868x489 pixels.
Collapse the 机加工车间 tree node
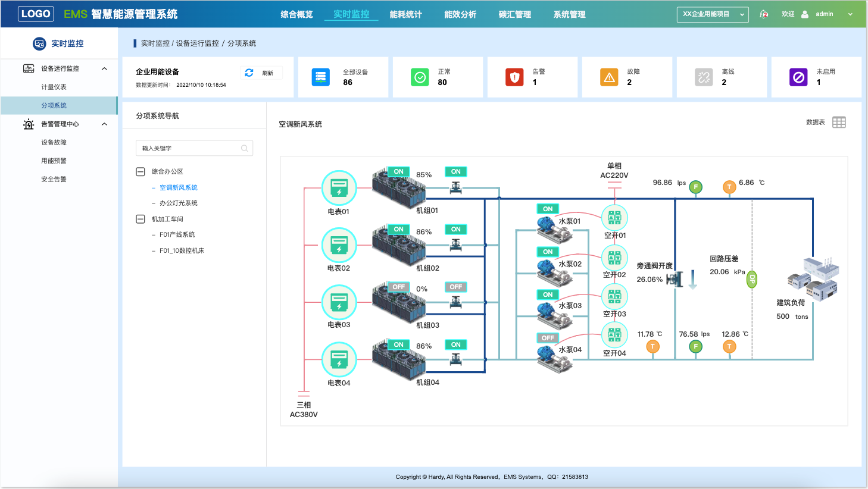click(140, 220)
